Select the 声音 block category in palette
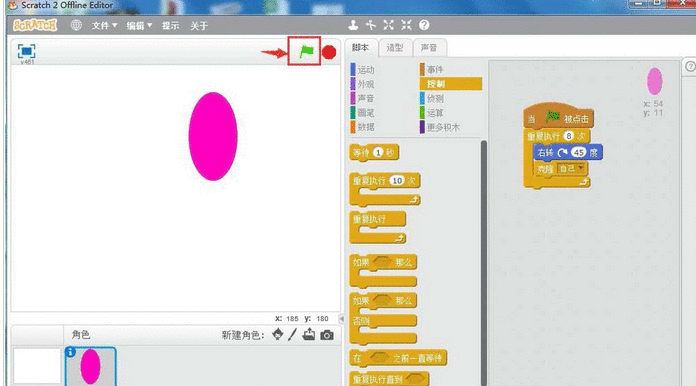Image resolution: width=696 pixels, height=386 pixels. pyautogui.click(x=363, y=98)
